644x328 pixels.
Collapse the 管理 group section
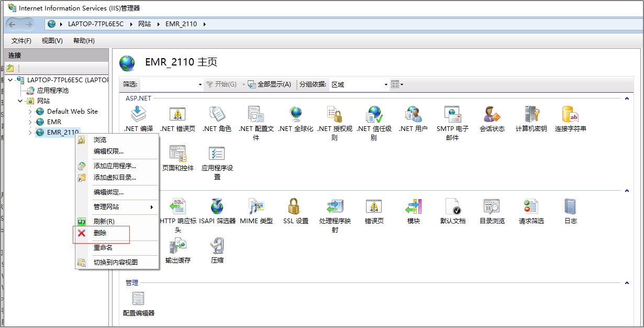click(628, 282)
